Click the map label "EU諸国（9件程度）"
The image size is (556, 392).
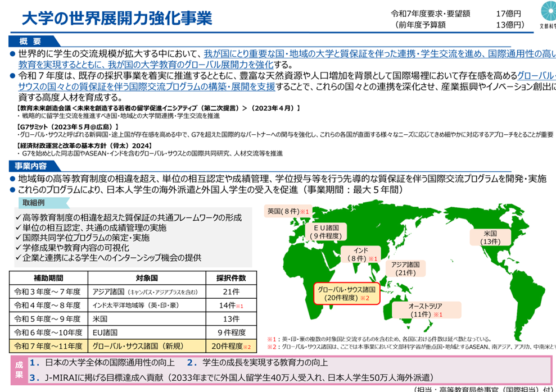pos(326,231)
